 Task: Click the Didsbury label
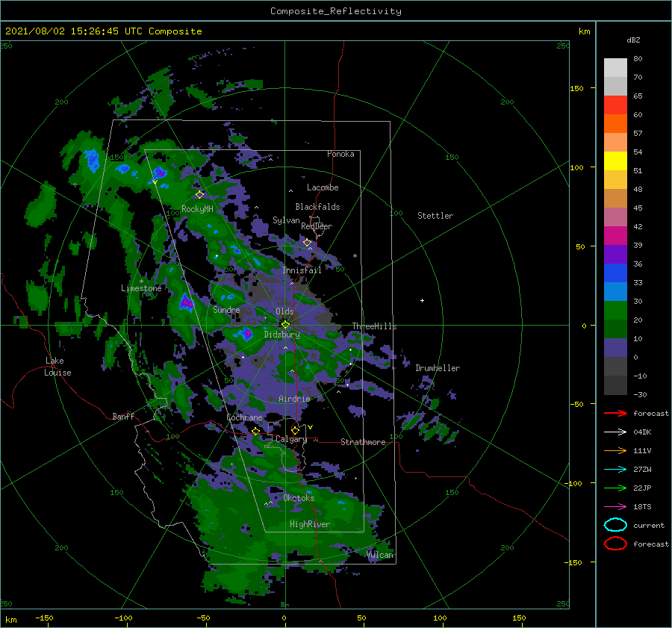tap(281, 335)
